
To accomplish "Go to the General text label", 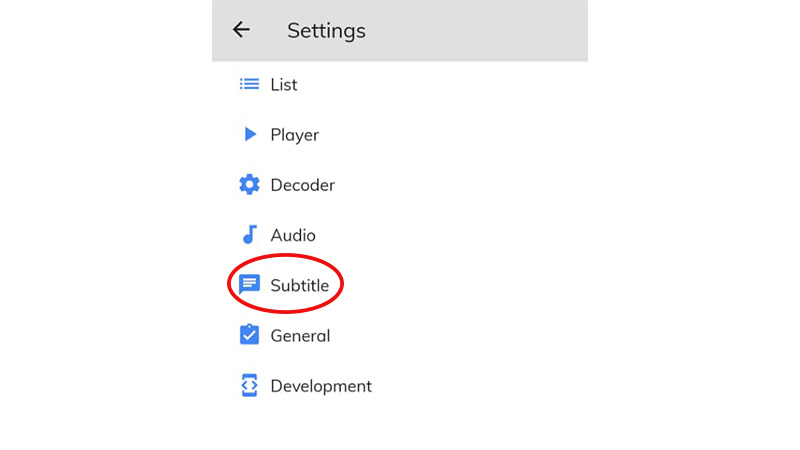I will (x=300, y=336).
